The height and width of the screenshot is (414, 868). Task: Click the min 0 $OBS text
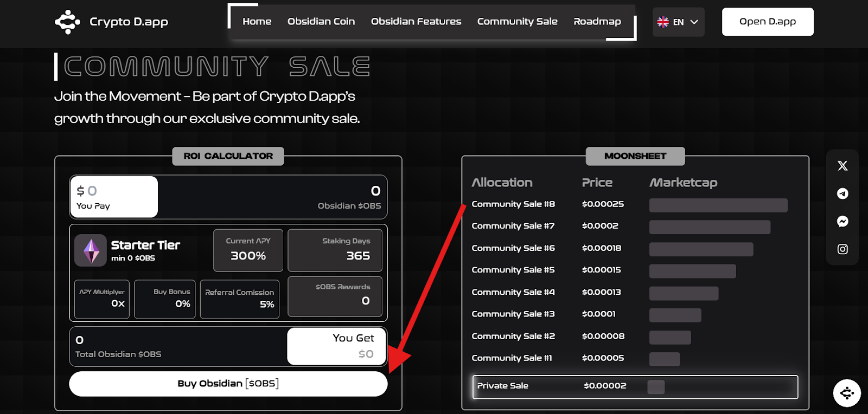coord(133,258)
